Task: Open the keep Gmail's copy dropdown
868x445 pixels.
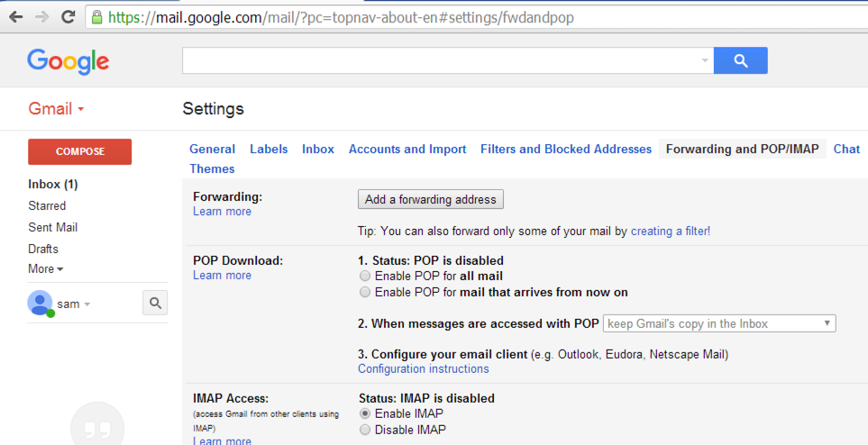Action: pos(719,323)
